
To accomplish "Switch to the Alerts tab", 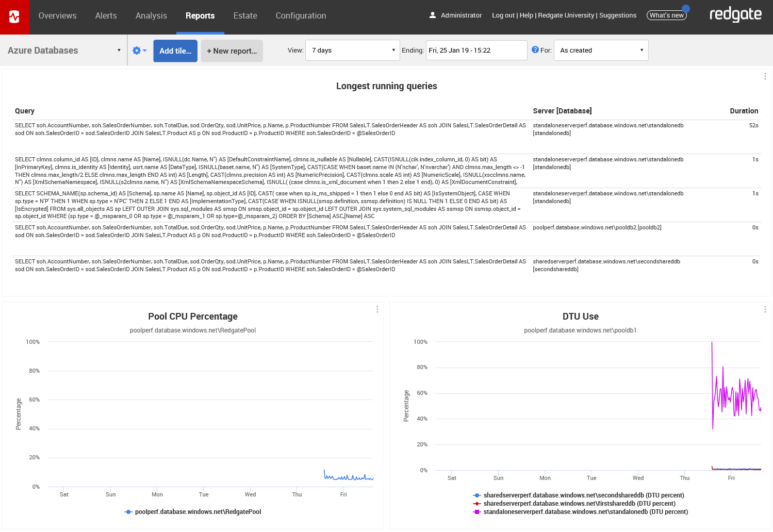I will tap(106, 15).
